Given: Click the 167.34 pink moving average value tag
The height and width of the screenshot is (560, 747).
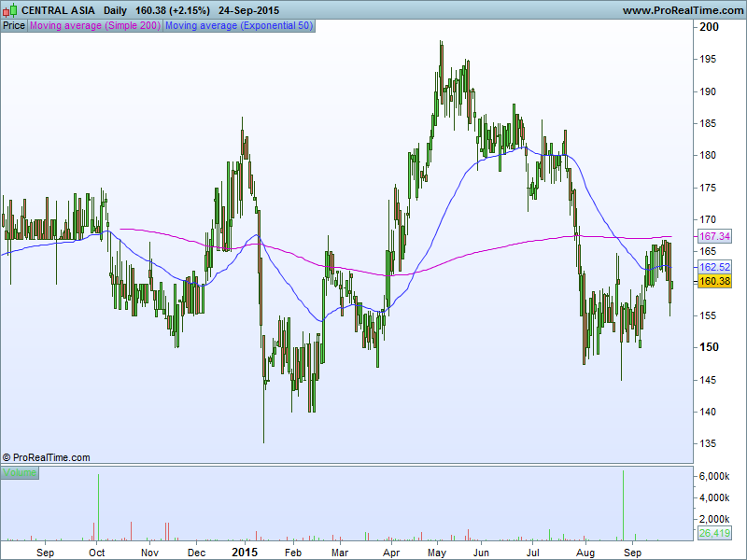Looking at the screenshot, I should click(x=713, y=237).
